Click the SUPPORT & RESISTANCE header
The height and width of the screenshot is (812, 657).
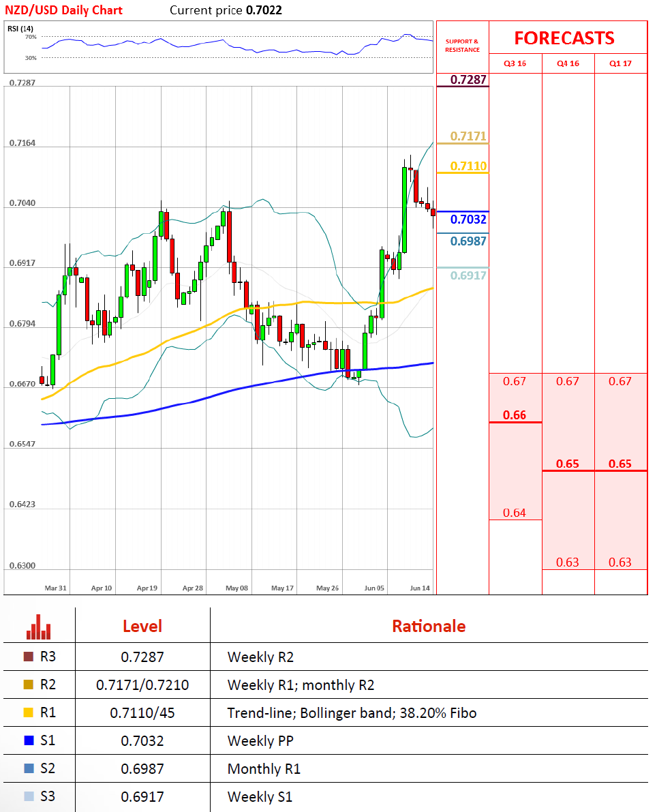pos(462,46)
